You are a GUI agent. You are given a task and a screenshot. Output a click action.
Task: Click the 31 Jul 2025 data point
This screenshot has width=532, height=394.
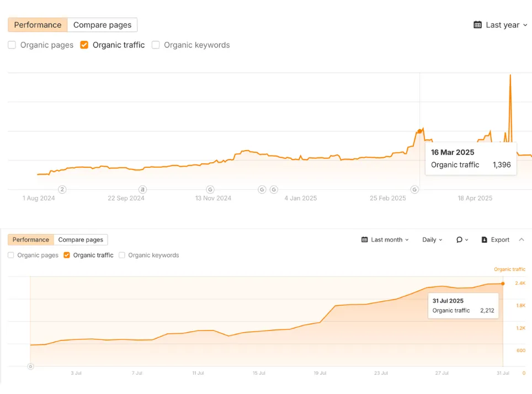(503, 284)
